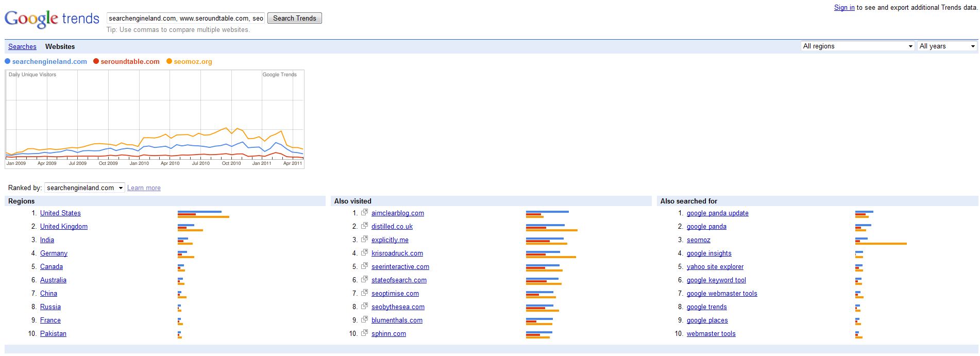Select France in the Regions list
Screen dimensions: 980x356
(50, 320)
